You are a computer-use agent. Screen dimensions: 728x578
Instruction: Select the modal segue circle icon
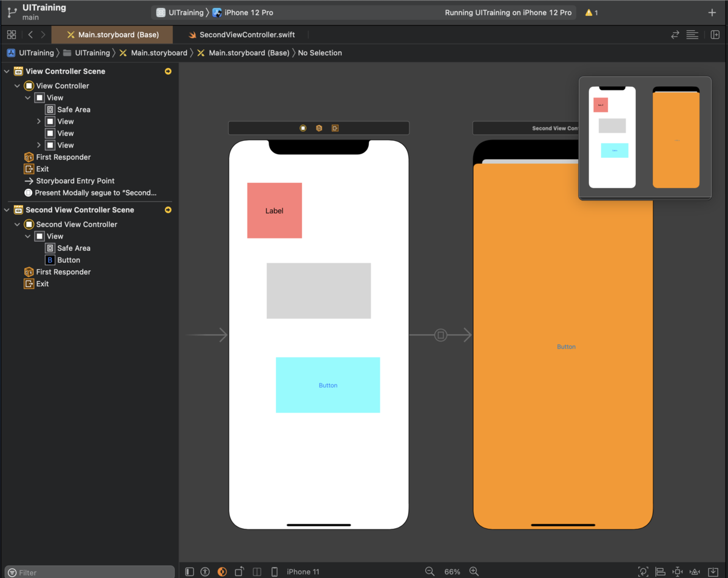pyautogui.click(x=441, y=335)
